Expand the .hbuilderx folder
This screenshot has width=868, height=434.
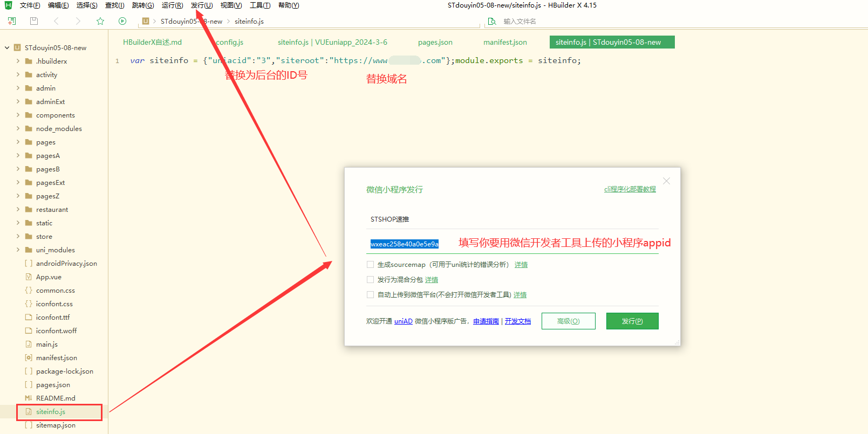(18, 61)
